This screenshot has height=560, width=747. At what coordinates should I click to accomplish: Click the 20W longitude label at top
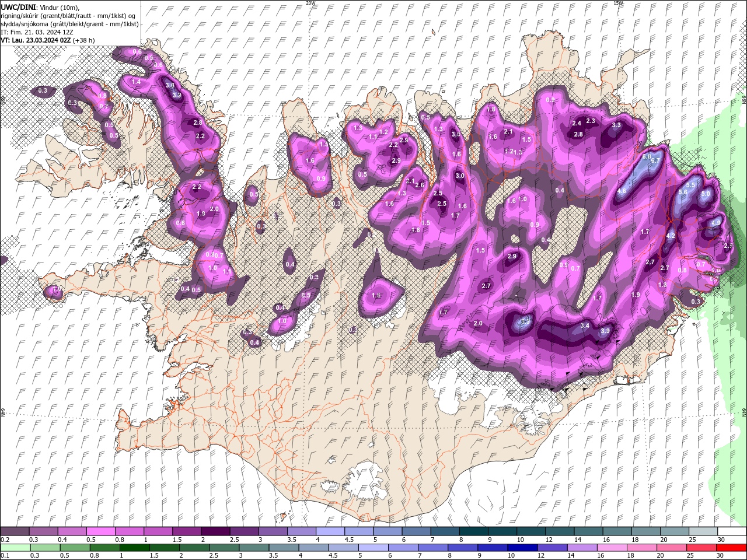(310, 3)
